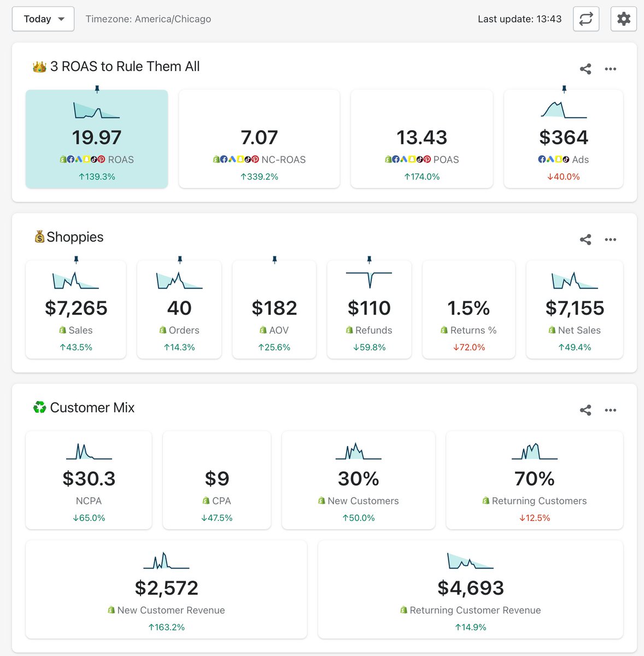The height and width of the screenshot is (656, 644).
Task: Click the ↓40.0% Ads change indicator
Action: pyautogui.click(x=564, y=177)
